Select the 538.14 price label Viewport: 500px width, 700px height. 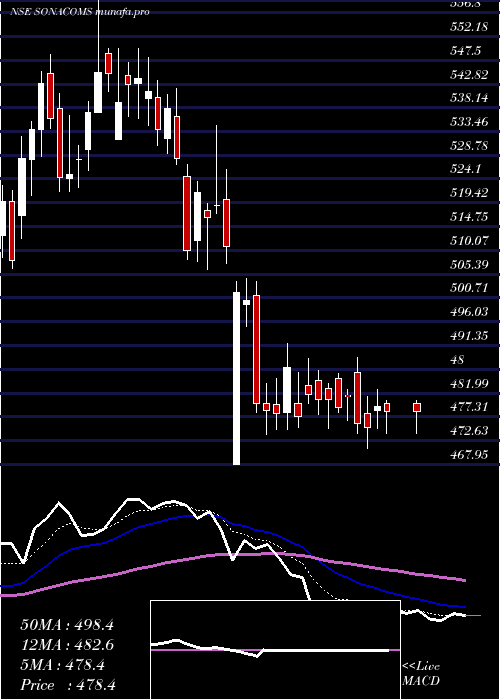468,98
